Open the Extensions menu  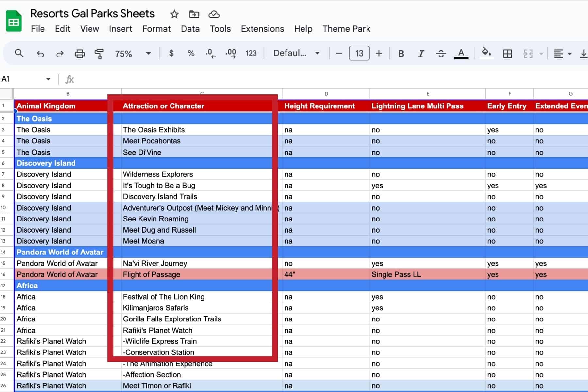click(262, 29)
